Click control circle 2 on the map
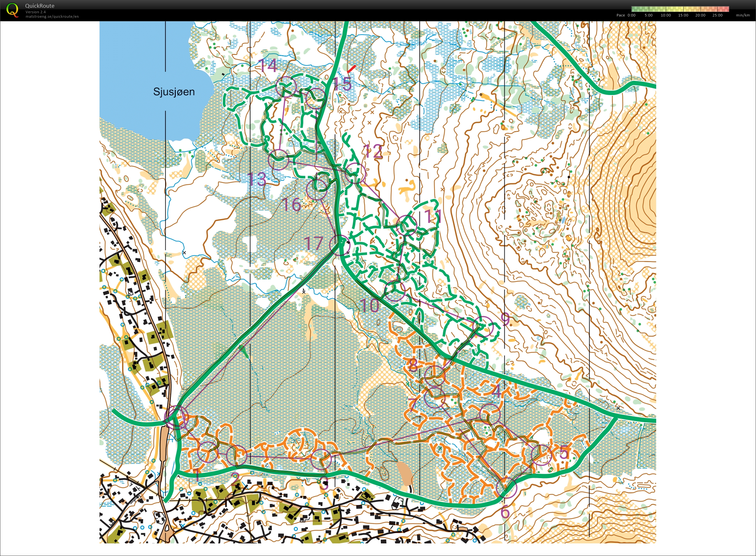Image resolution: width=756 pixels, height=556 pixels. (x=236, y=456)
